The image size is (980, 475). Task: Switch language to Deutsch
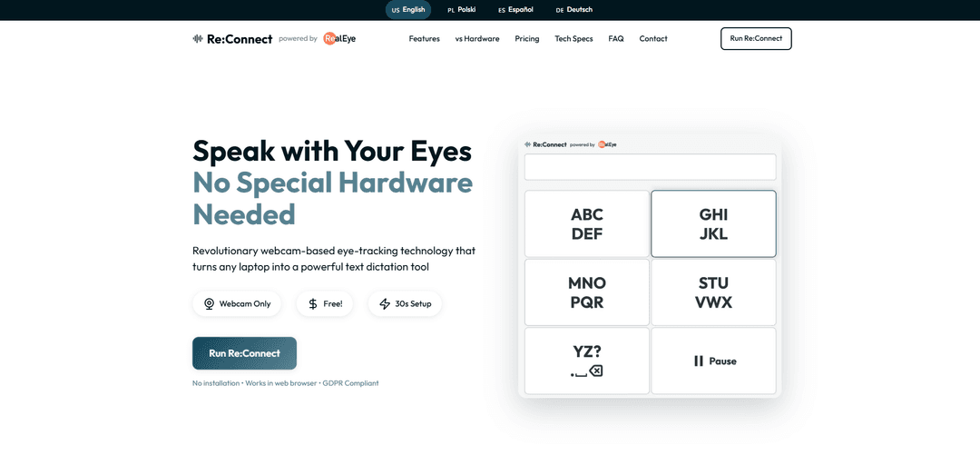click(573, 10)
